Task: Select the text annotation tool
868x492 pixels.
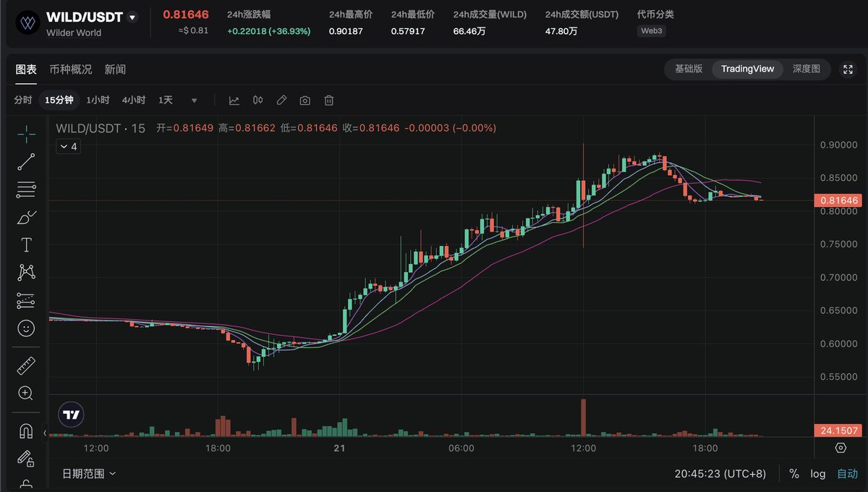Action: [26, 245]
